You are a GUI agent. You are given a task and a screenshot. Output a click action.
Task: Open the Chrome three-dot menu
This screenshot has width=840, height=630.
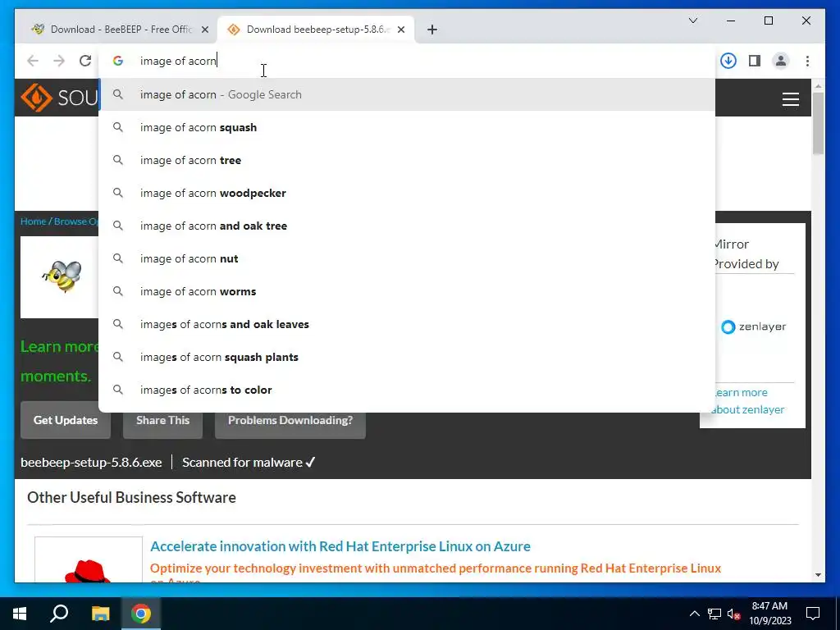click(x=807, y=61)
